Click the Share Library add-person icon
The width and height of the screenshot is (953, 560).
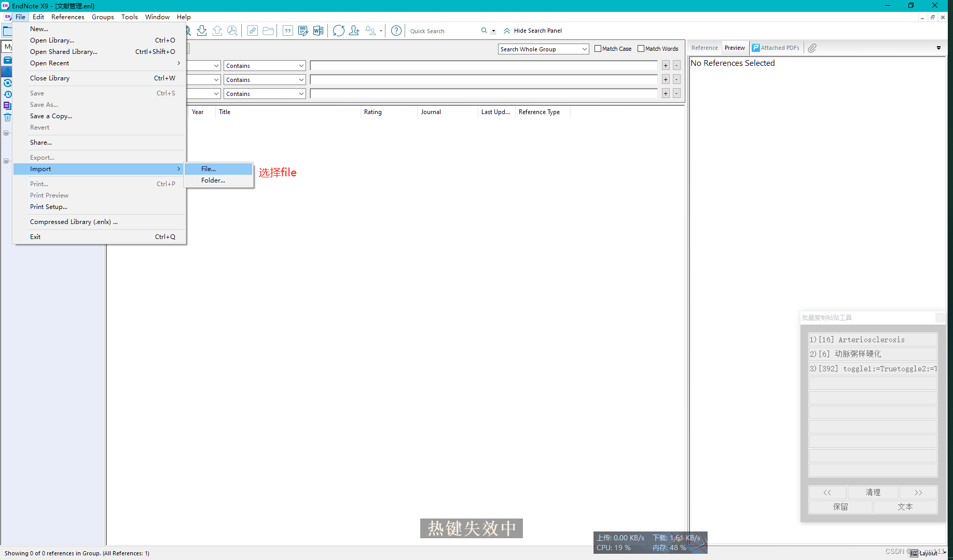(354, 31)
